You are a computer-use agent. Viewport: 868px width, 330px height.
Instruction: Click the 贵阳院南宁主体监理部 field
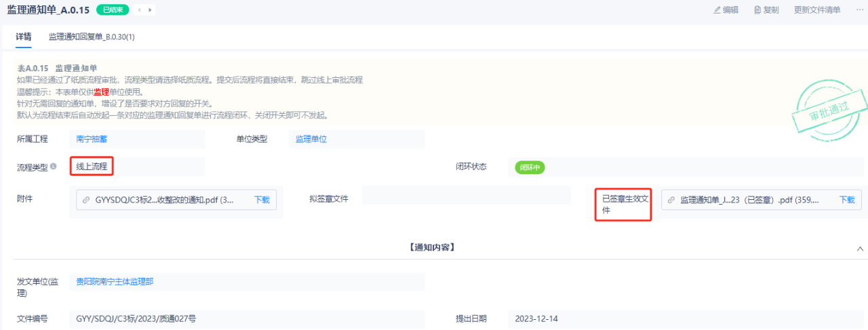coord(247,282)
